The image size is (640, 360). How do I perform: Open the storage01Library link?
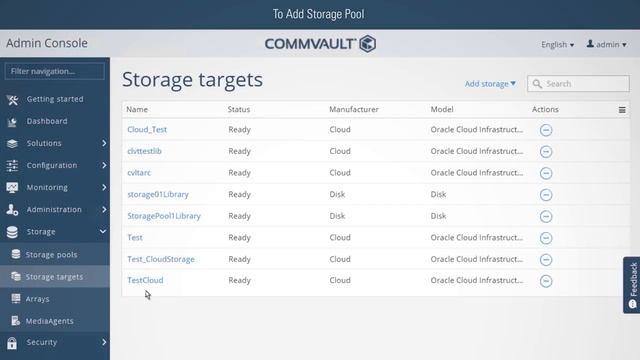click(x=158, y=194)
